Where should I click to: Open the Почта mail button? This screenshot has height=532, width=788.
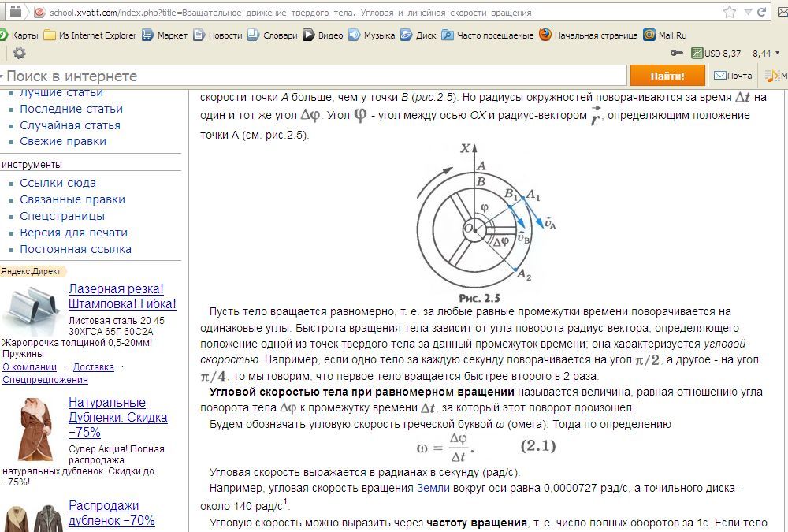tap(733, 76)
